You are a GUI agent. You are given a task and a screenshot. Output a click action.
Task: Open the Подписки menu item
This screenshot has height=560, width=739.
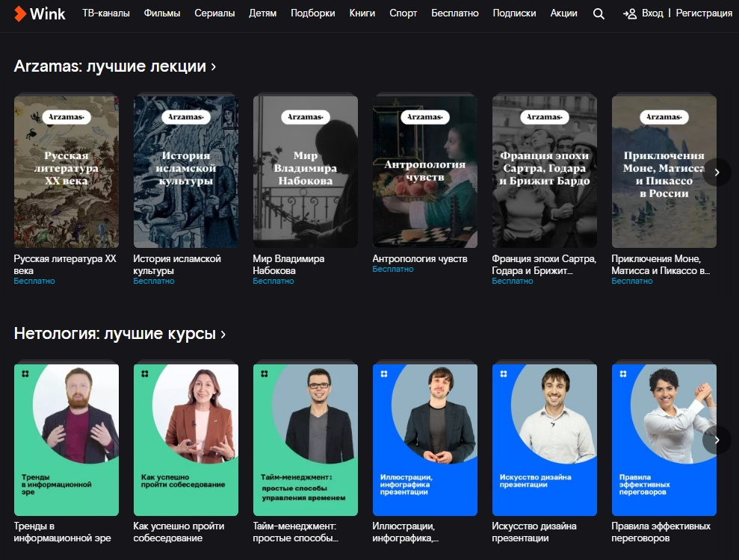tap(514, 13)
